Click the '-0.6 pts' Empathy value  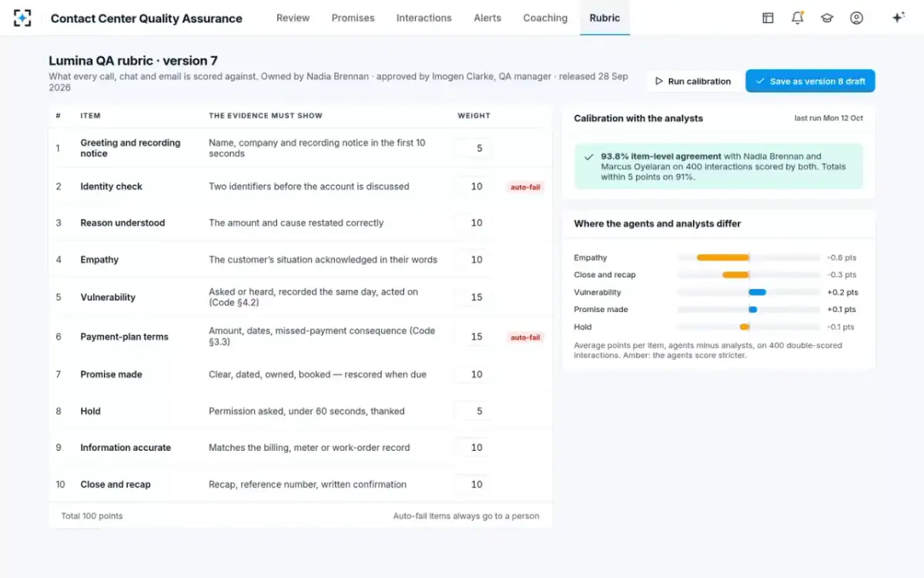(x=842, y=258)
